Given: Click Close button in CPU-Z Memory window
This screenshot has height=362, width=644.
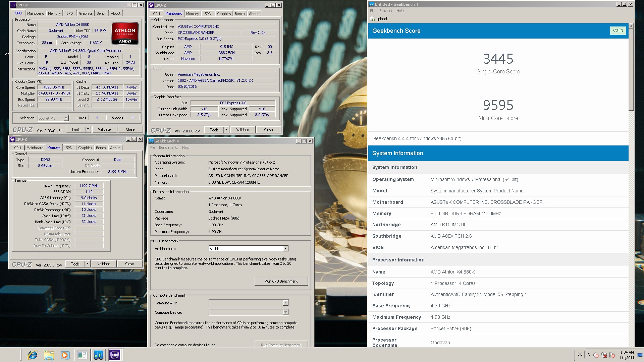Looking at the screenshot, I should (x=129, y=264).
